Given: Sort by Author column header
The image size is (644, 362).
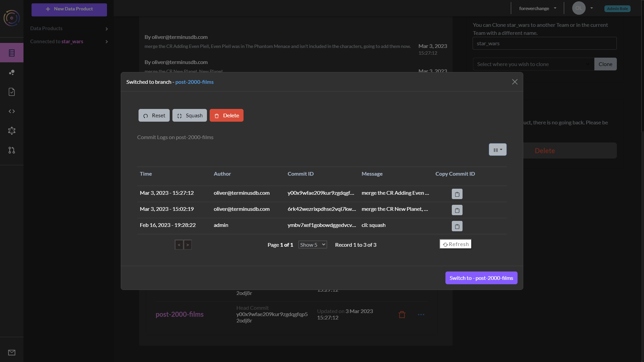Looking at the screenshot, I should pos(222,174).
